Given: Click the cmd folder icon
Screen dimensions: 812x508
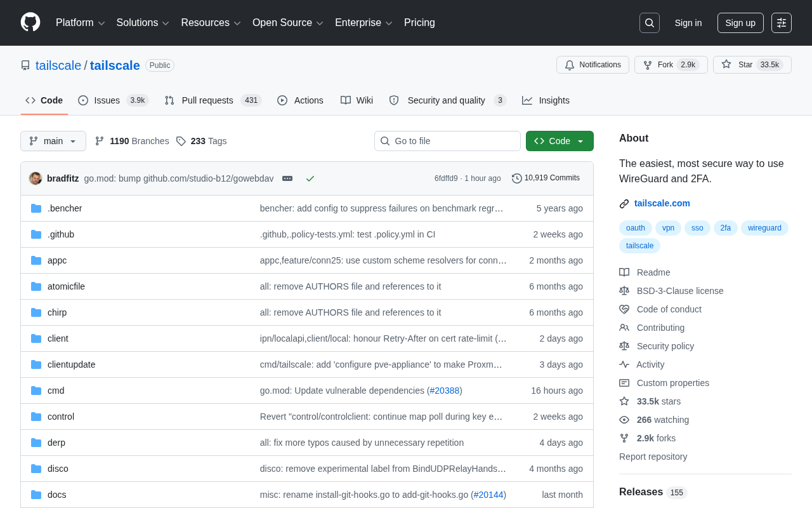Looking at the screenshot, I should (36, 391).
